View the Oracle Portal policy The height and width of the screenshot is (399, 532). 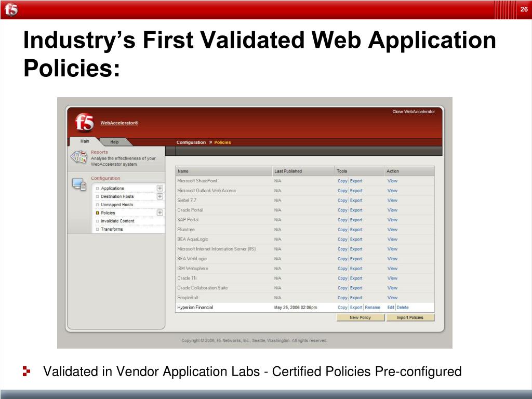392,210
